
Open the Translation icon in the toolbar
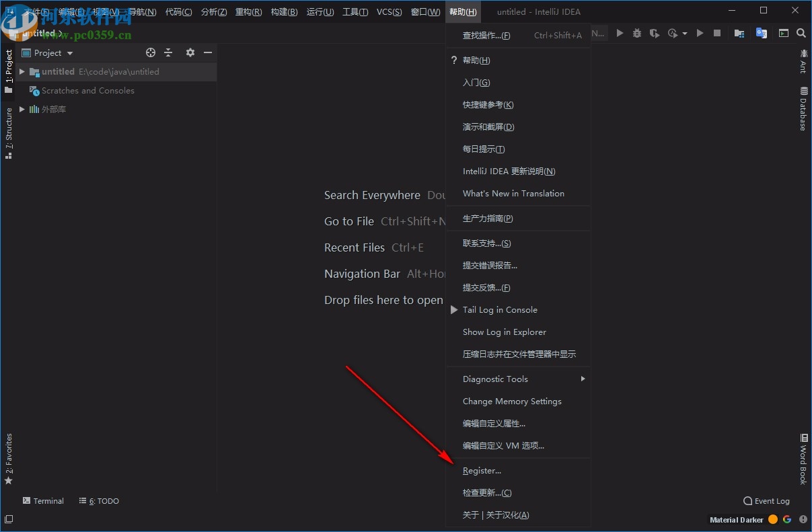coord(761,32)
